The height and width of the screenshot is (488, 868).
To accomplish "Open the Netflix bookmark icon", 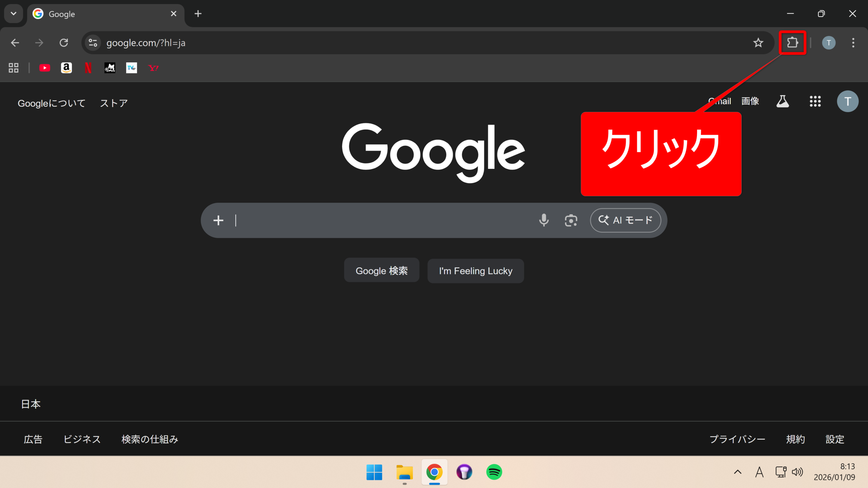I will coord(88,68).
